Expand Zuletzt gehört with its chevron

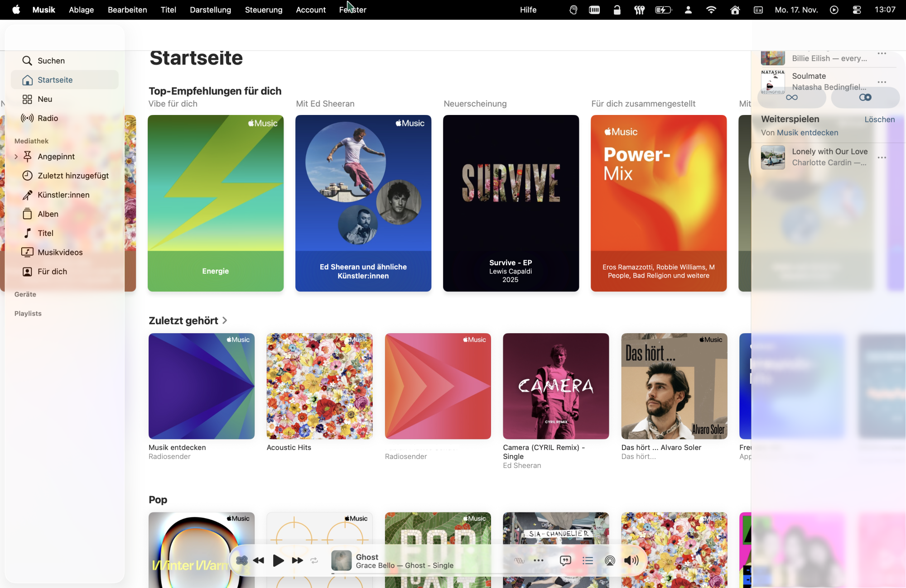225,320
